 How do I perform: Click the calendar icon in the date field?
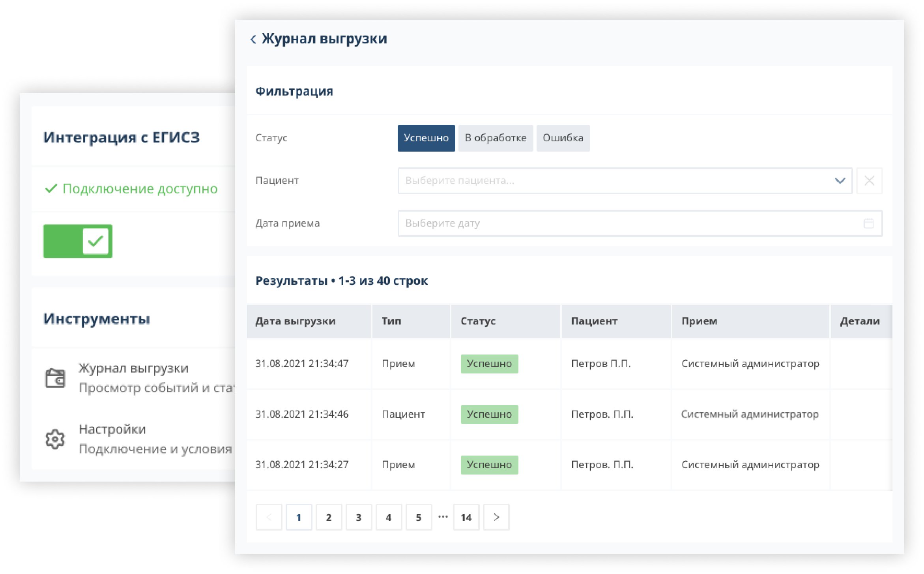[868, 223]
